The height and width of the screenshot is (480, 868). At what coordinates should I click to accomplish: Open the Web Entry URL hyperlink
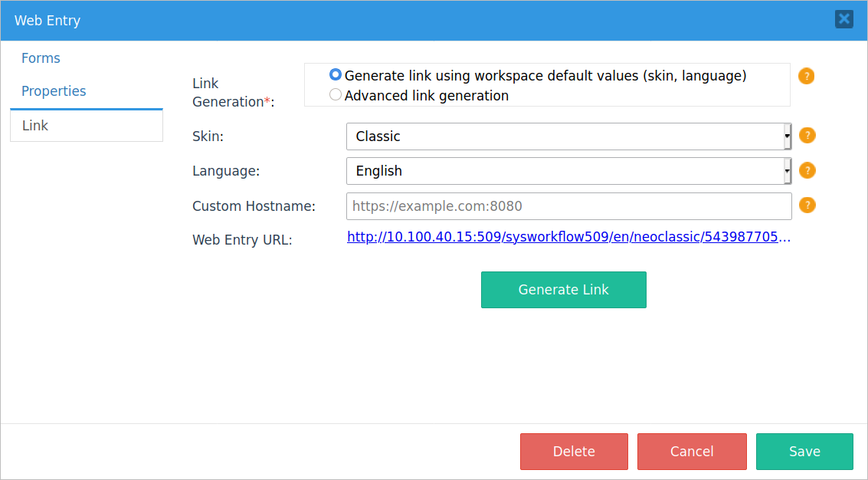(568, 237)
